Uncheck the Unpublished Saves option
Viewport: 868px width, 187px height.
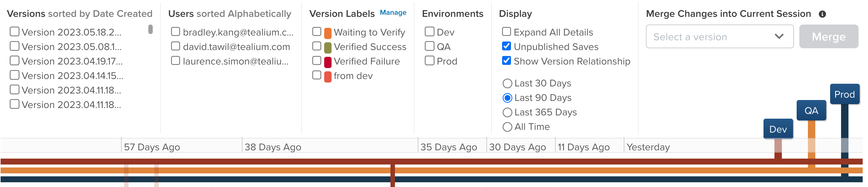(x=507, y=46)
